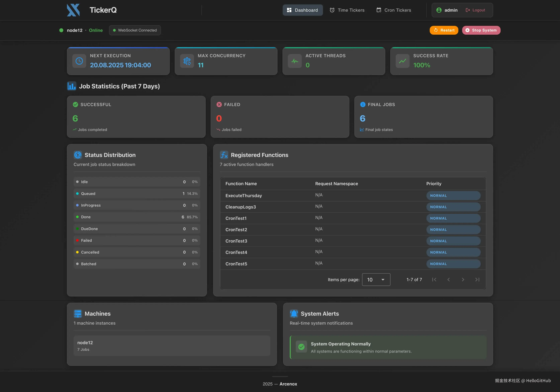Screen dimensions: 560x392
Task: Switch to the Cron Tickers tab
Action: pos(394,10)
